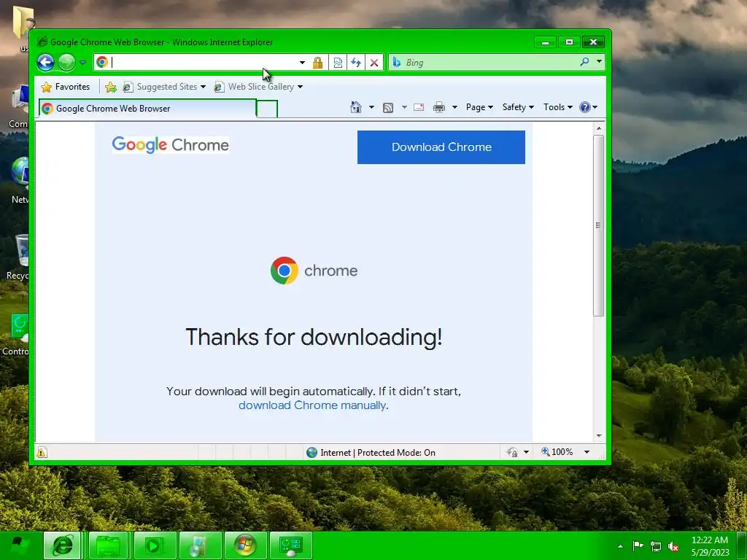
Task: Expand the address bar autocomplete dropdown
Action: (302, 63)
